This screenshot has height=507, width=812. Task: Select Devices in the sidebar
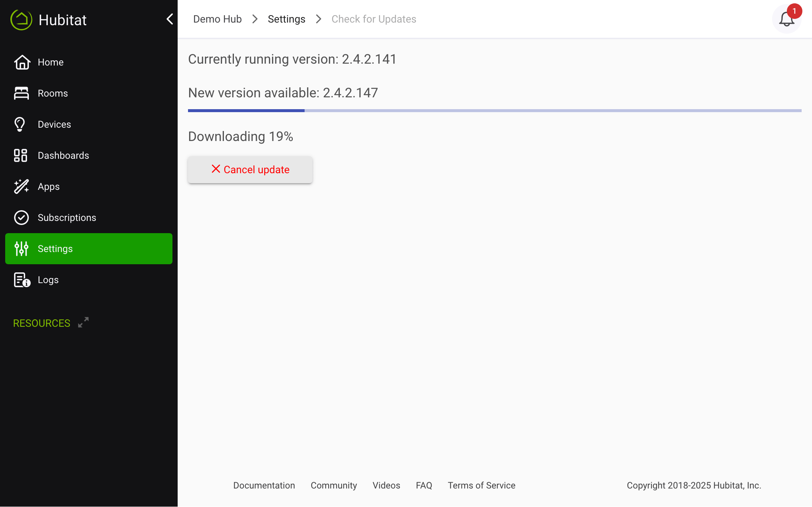(x=89, y=124)
